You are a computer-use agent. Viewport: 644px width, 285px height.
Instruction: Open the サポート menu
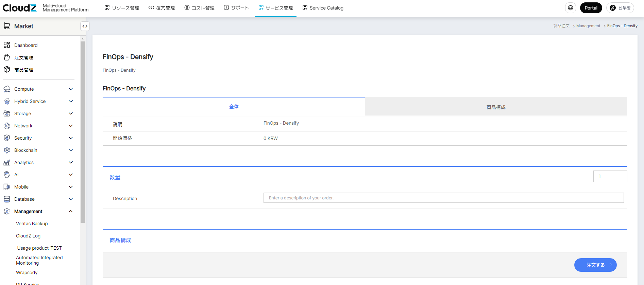236,8
